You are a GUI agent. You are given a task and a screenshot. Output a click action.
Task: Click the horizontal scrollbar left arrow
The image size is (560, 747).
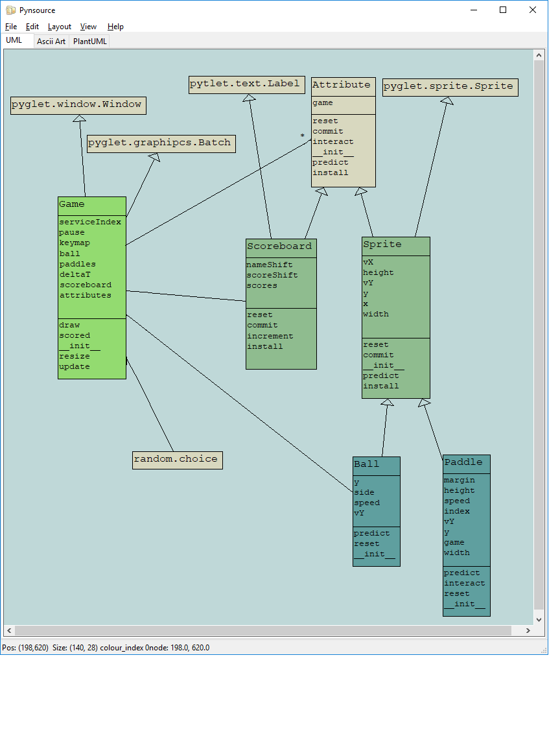[9, 630]
